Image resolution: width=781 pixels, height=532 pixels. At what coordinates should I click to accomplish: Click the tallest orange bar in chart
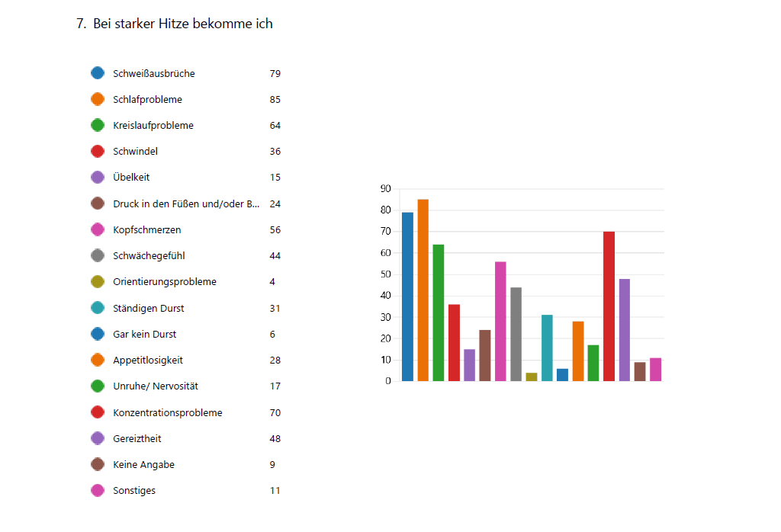click(423, 290)
